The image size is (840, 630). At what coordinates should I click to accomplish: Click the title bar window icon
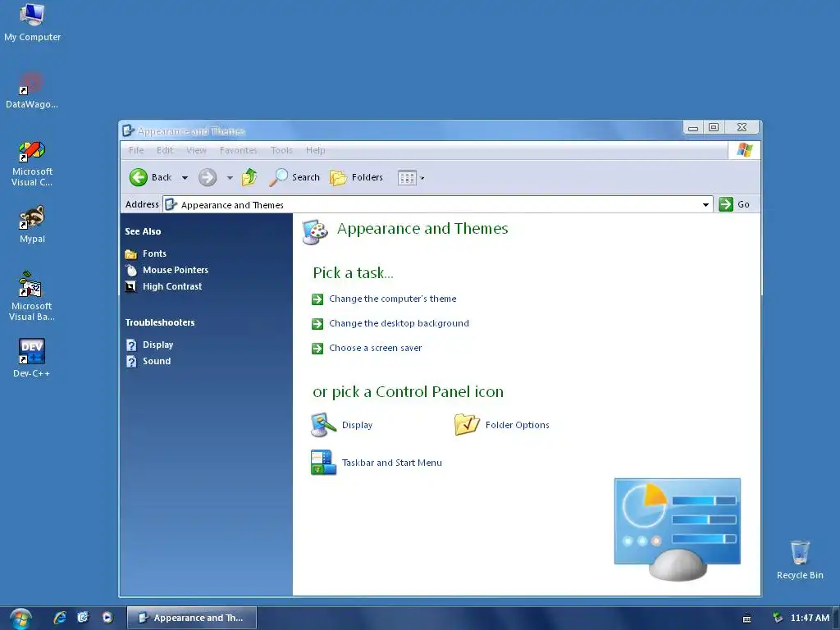click(128, 130)
